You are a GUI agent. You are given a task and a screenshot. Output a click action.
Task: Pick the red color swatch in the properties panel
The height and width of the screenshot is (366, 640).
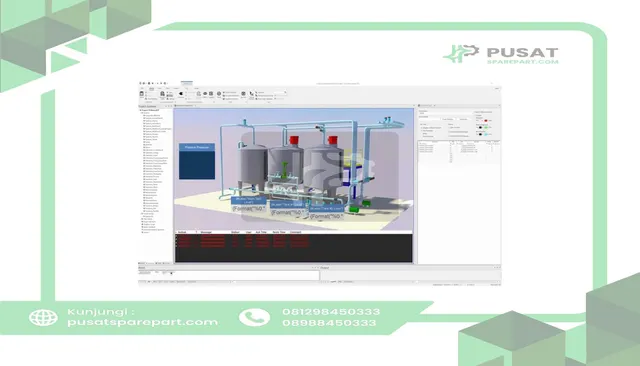(486, 121)
